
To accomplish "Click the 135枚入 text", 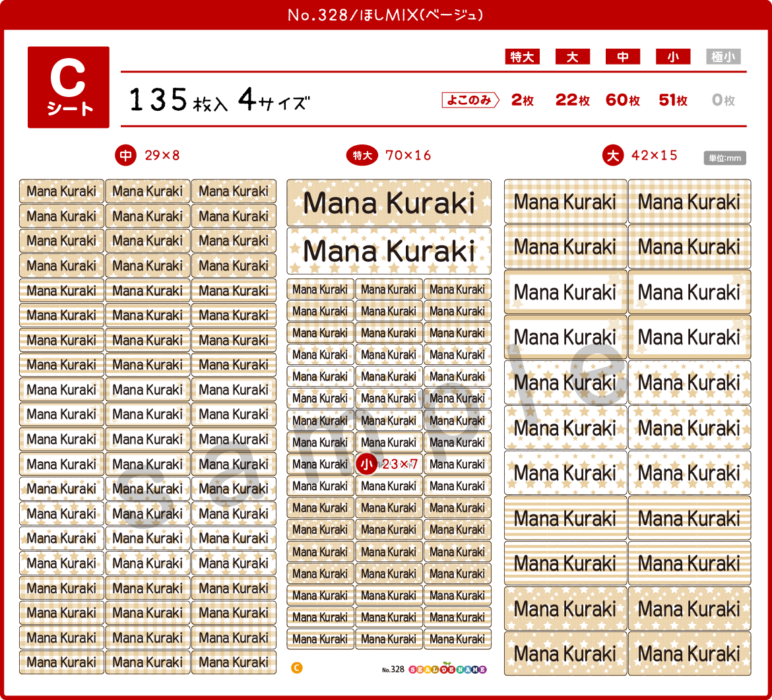I will tap(178, 100).
